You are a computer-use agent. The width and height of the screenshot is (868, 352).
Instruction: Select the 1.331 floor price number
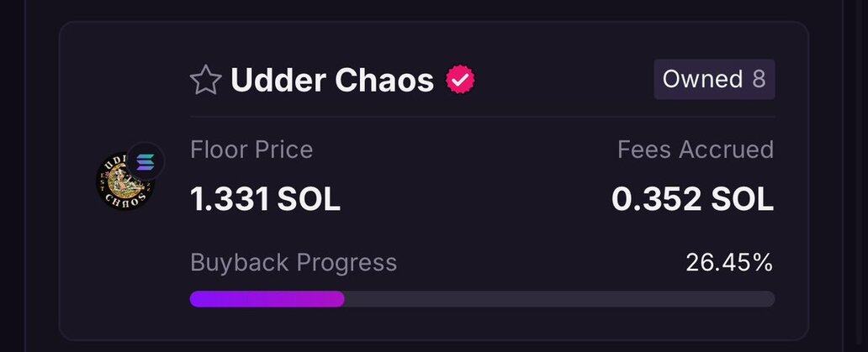click(230, 199)
